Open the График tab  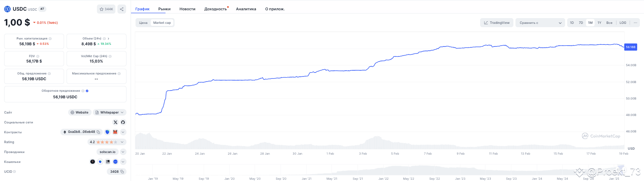pyautogui.click(x=143, y=9)
